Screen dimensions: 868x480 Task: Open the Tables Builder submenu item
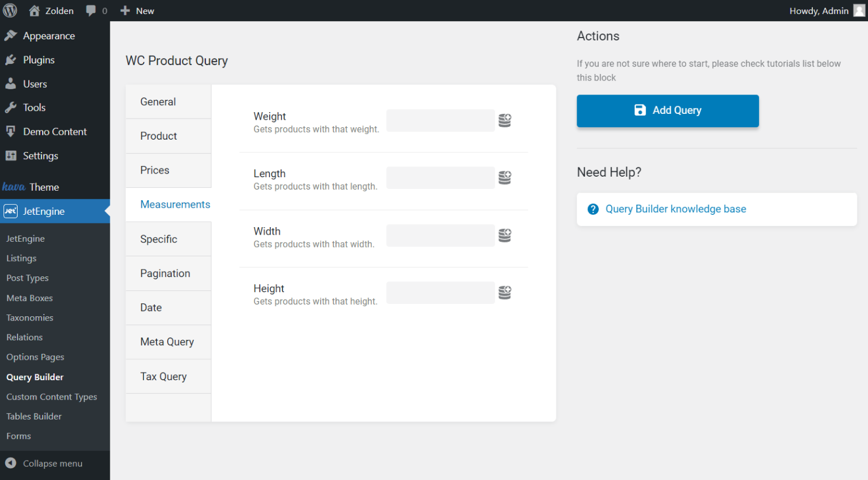34,417
